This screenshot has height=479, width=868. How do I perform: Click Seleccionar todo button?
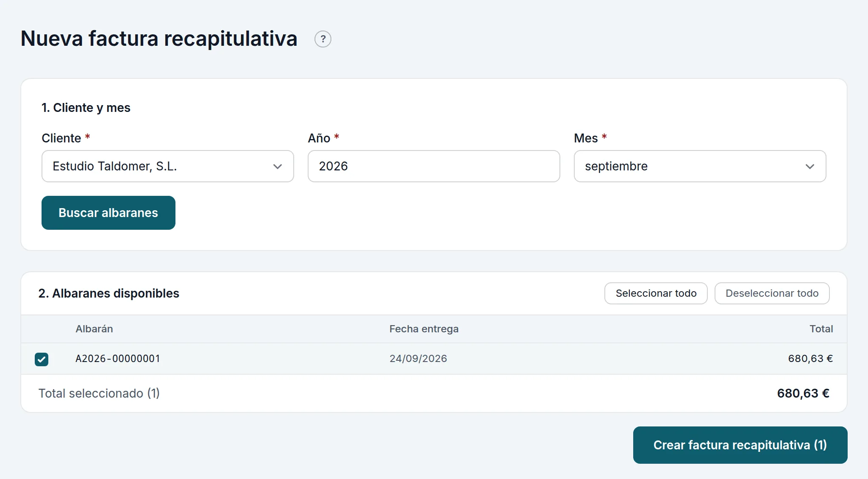tap(656, 293)
